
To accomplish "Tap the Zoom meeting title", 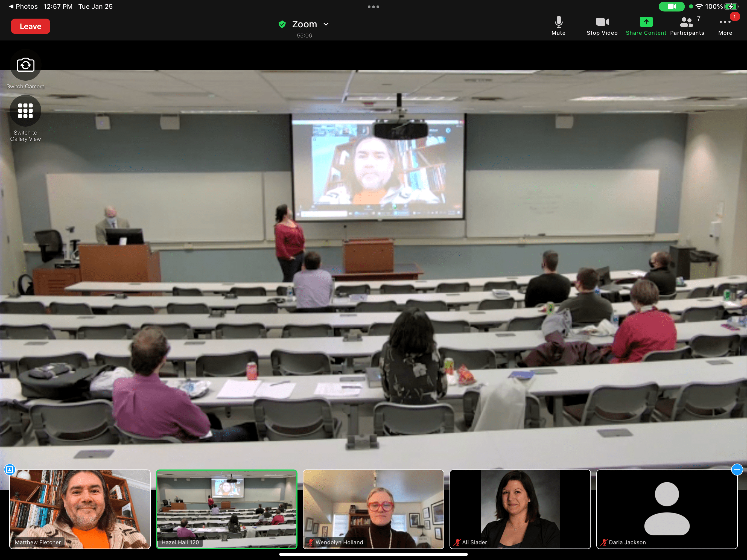I will point(304,24).
